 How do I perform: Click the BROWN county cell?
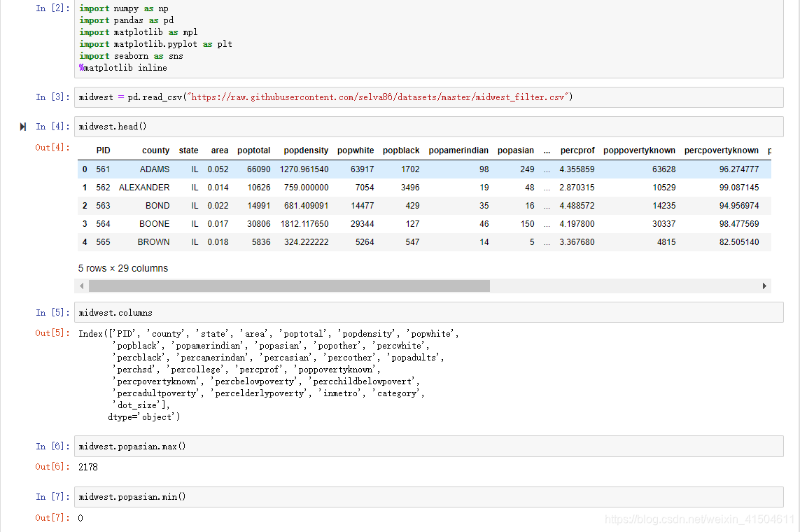click(x=153, y=242)
